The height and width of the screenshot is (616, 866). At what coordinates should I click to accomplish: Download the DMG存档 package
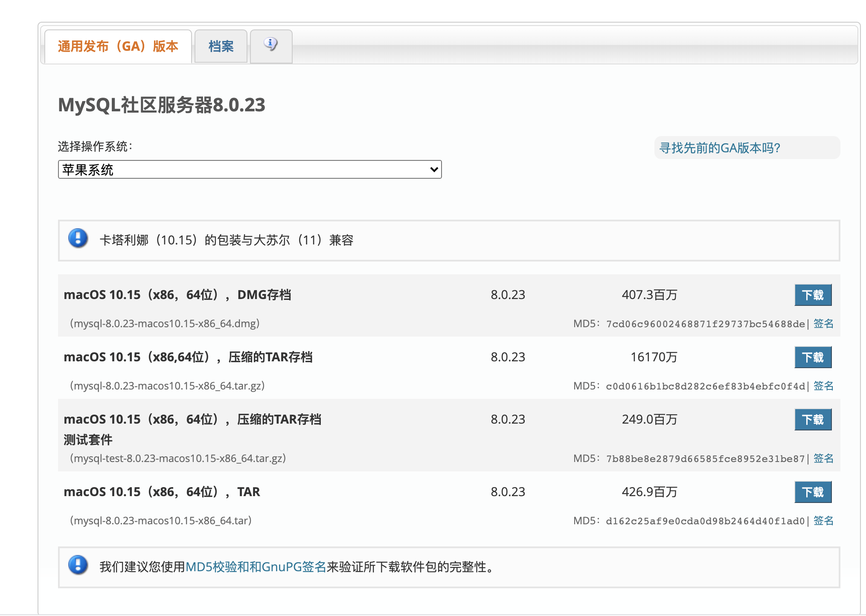coord(813,295)
